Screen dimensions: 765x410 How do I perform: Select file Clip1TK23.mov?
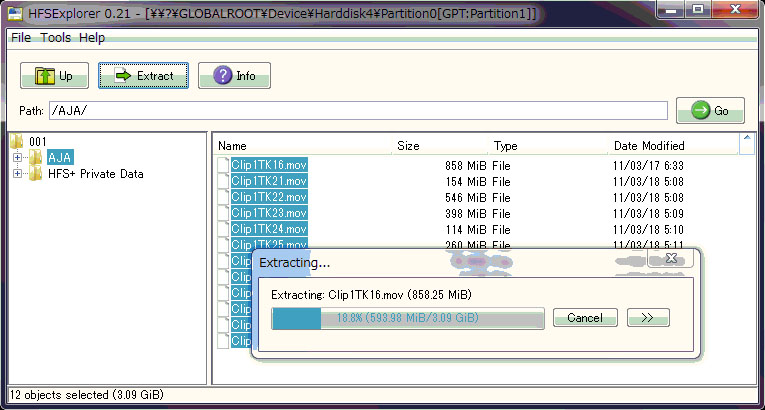(269, 213)
